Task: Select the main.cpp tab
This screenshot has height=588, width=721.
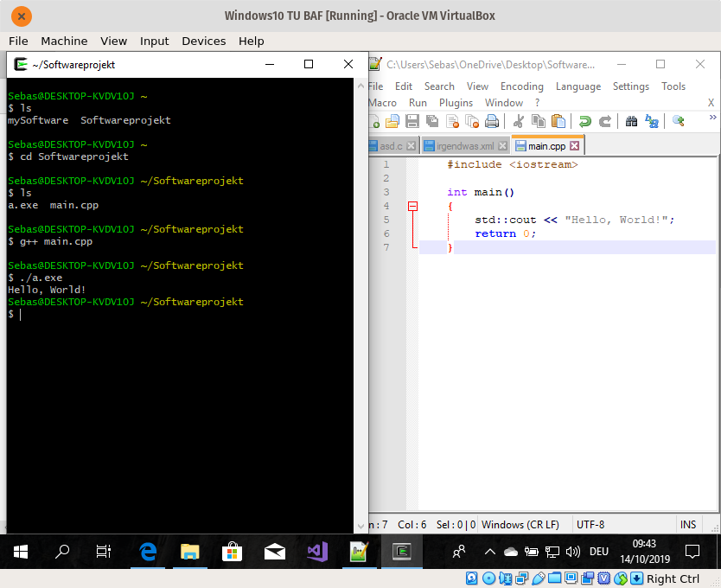Action: pyautogui.click(x=546, y=146)
